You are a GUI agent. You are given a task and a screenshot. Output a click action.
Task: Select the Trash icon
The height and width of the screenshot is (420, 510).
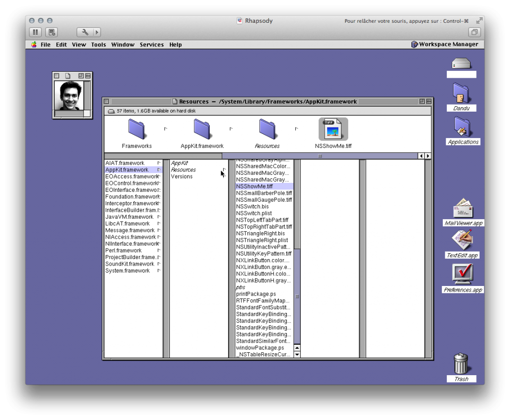point(461,364)
